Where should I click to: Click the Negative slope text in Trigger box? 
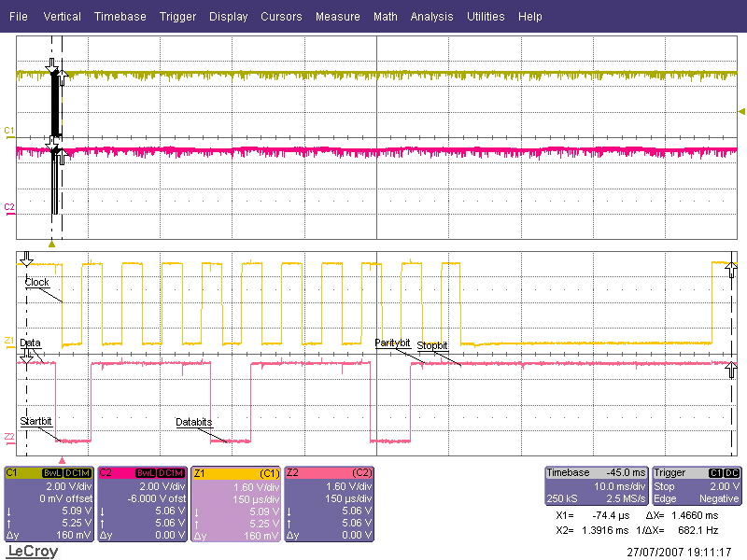[719, 498]
